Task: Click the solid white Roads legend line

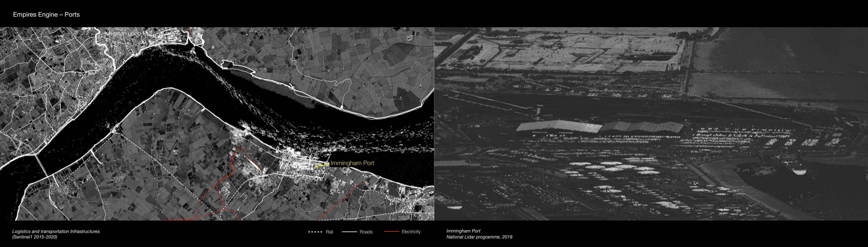Action: 349,232
